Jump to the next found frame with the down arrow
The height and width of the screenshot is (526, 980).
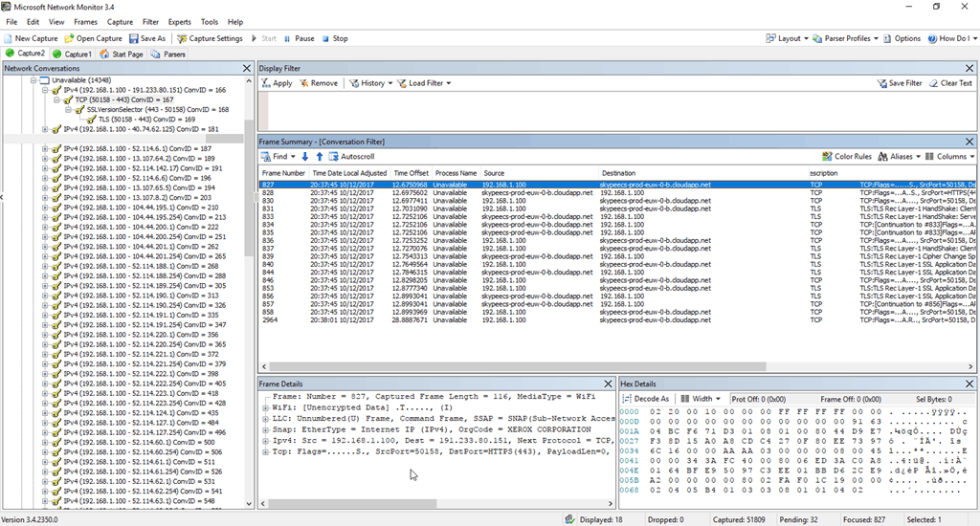[305, 156]
